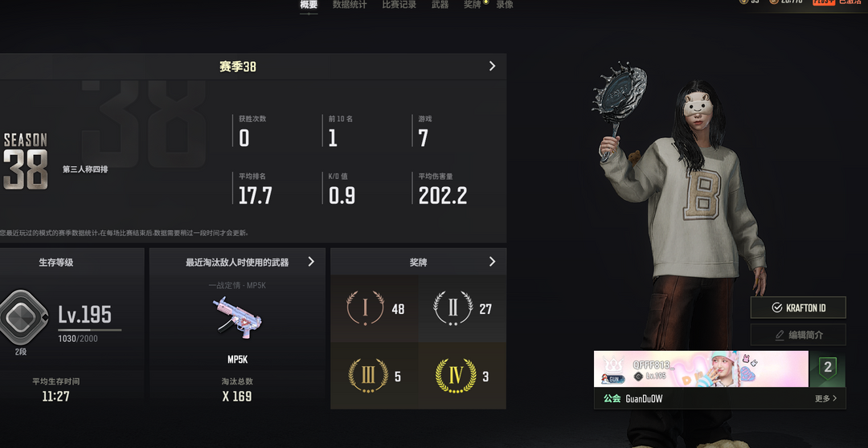This screenshot has width=868, height=448.
Task: Select the gold medal III laurel icon
Action: 368,376
